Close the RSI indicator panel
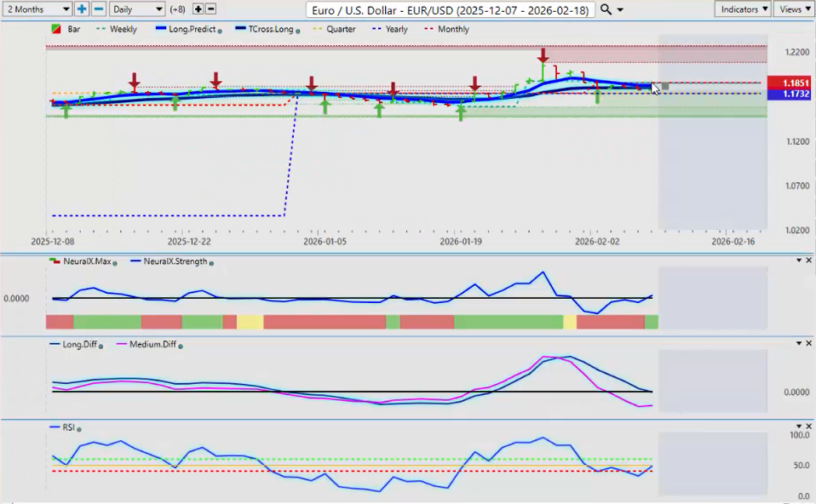The image size is (816, 504). point(808,426)
